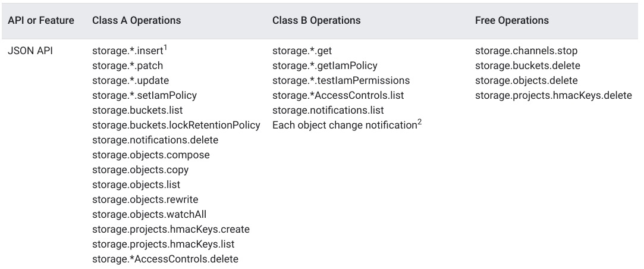Click the Class B Operations column header

(x=316, y=20)
